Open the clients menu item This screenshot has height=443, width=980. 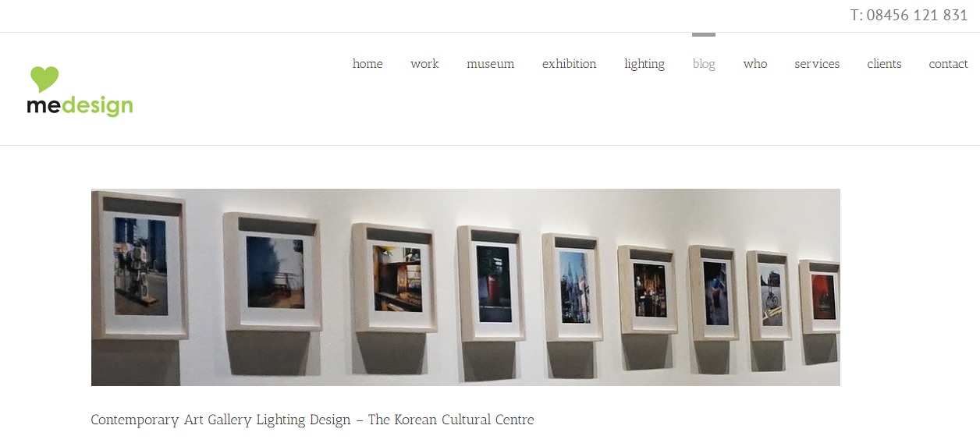[x=884, y=64]
